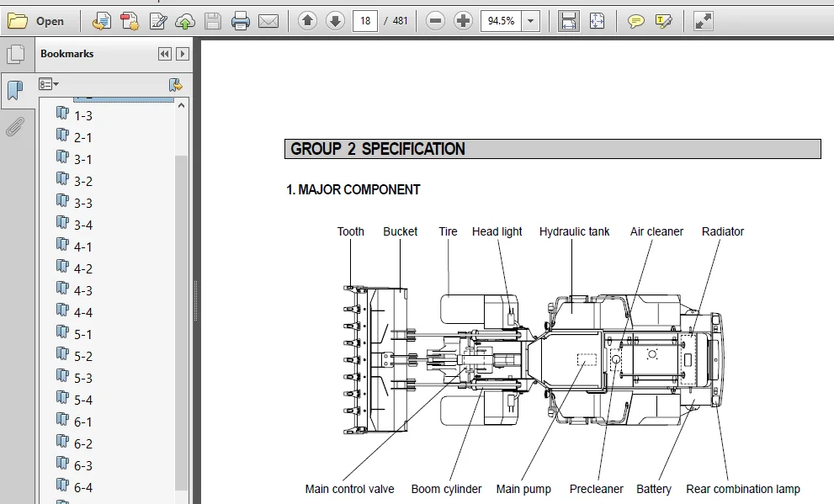The image size is (834, 504).
Task: Click the page number field showing 18
Action: (x=365, y=21)
